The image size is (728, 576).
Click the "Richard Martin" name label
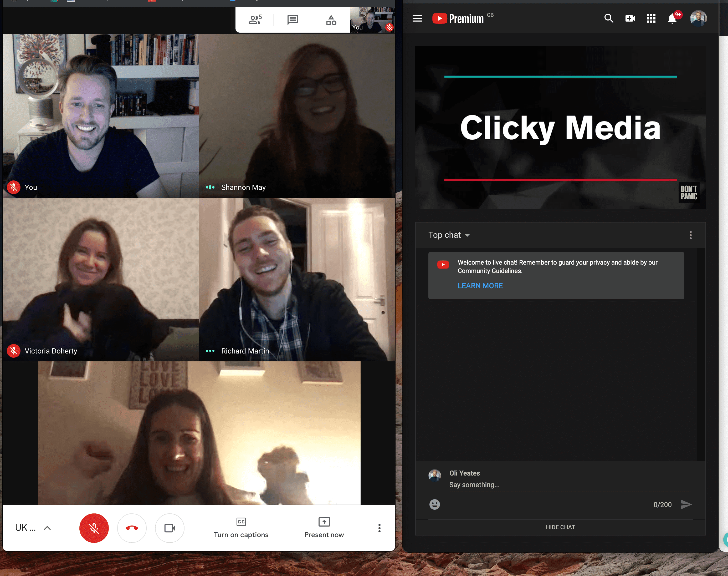[245, 351]
